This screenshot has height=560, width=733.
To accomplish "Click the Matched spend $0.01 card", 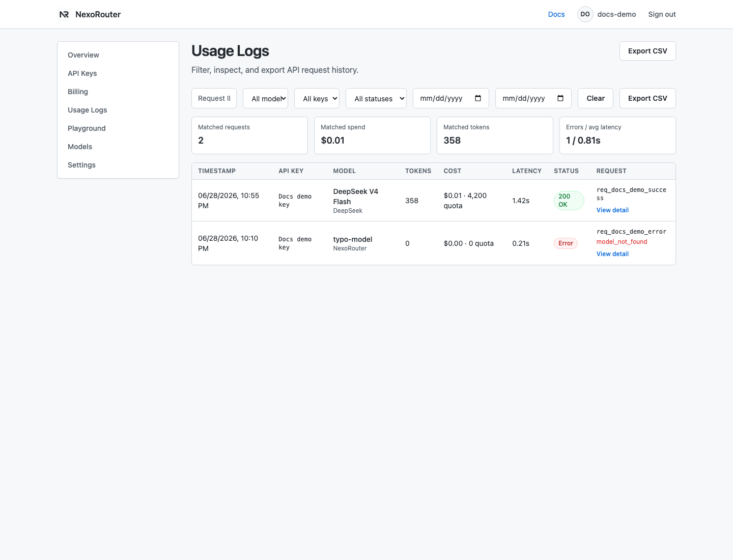I will [372, 135].
